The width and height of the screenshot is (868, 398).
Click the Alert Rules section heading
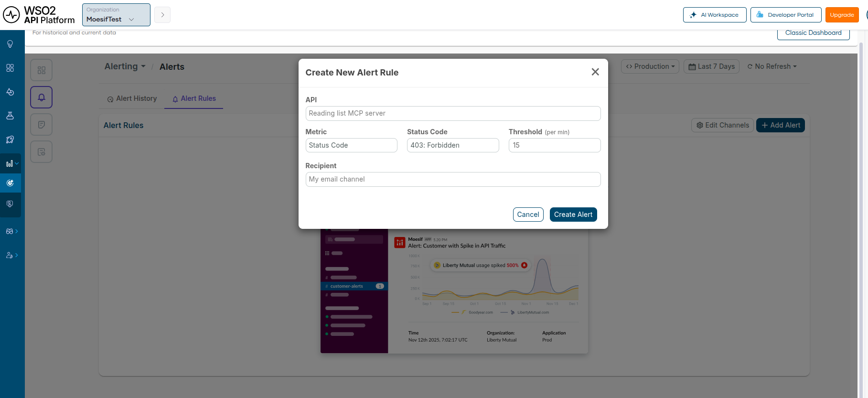coord(123,125)
